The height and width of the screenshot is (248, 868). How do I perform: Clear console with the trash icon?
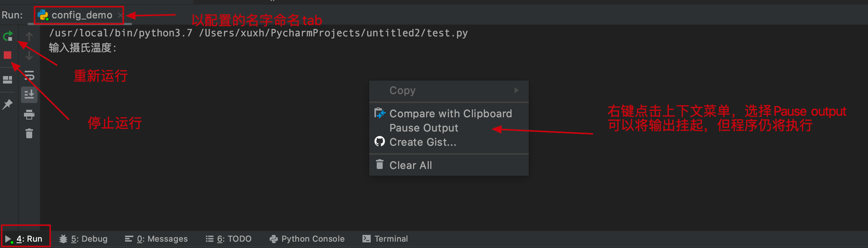pyautogui.click(x=29, y=133)
